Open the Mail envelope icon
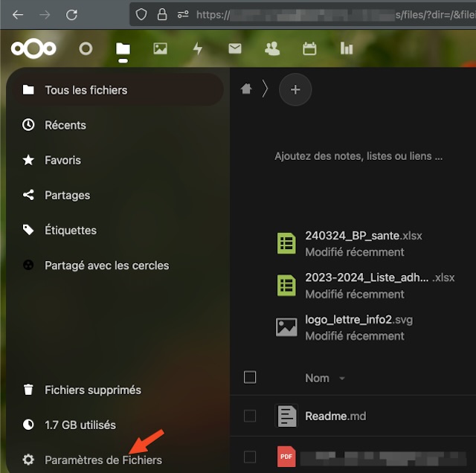The width and height of the screenshot is (476, 473). point(235,49)
